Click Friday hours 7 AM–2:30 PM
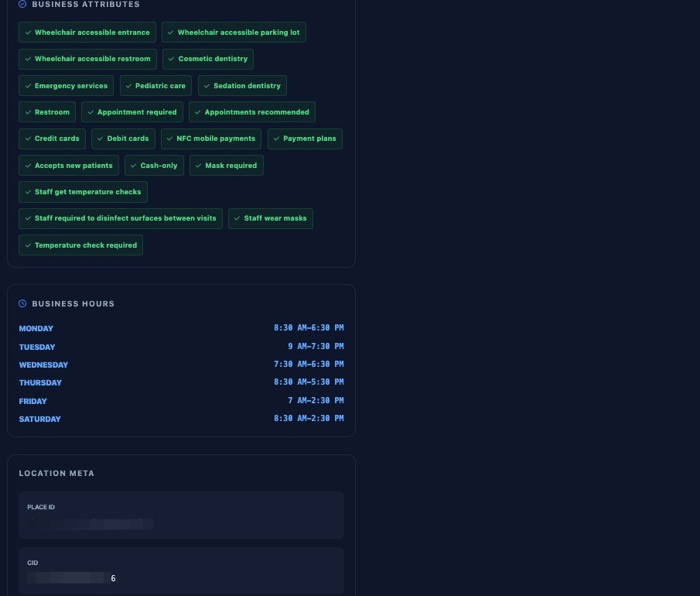 316,400
